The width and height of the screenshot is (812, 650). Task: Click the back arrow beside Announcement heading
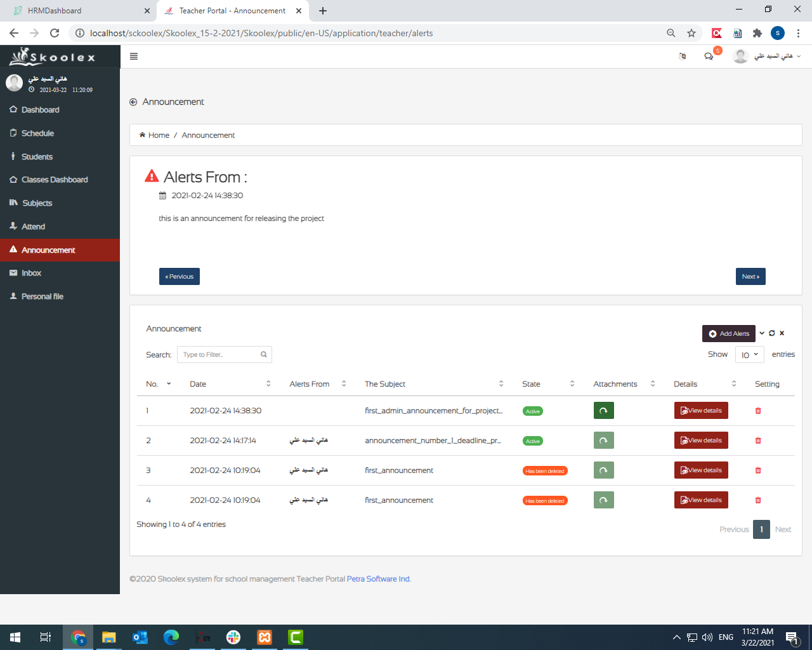133,102
